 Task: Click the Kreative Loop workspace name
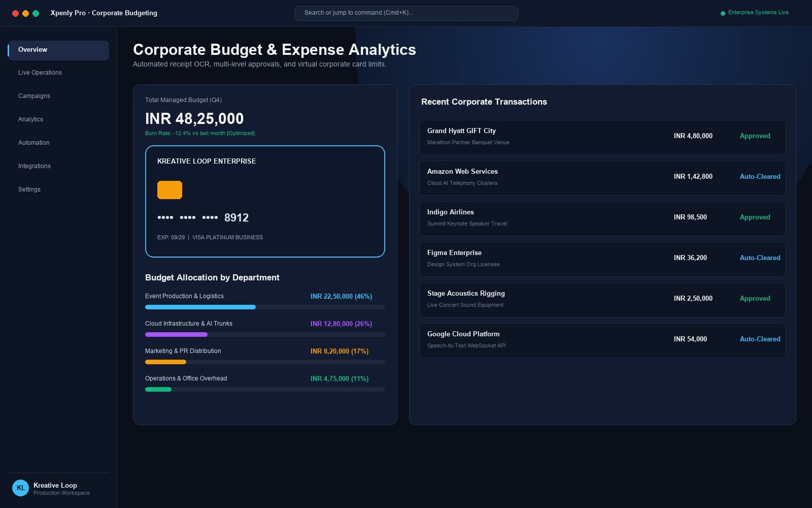point(55,485)
